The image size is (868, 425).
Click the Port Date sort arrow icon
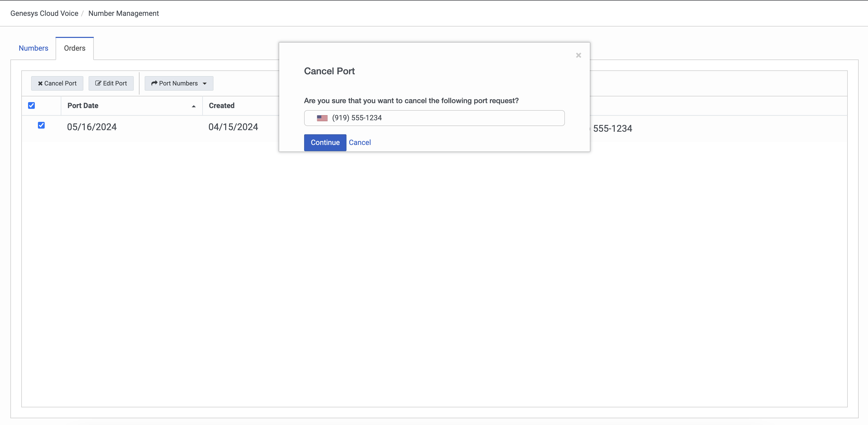193,106
